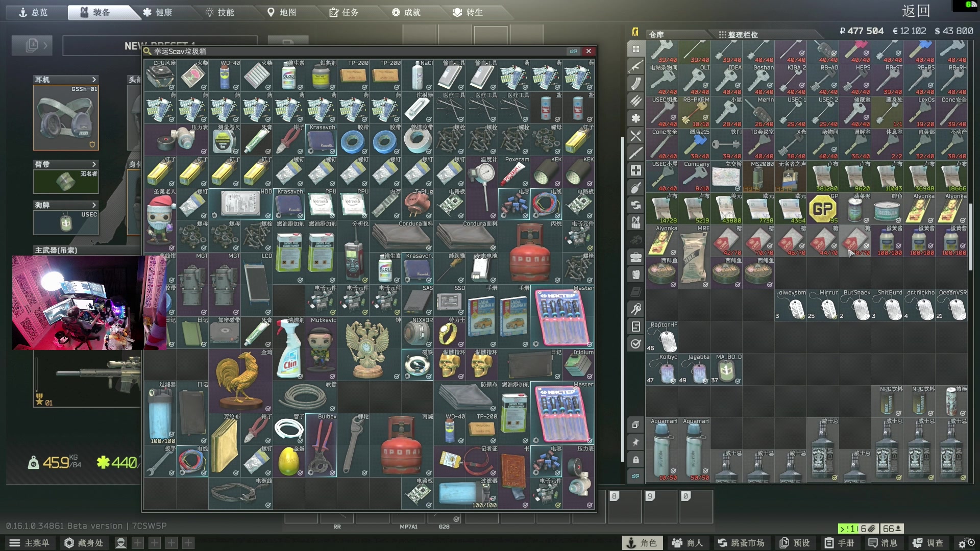Click the Santa Claus figurine item
Image resolution: width=980 pixels, height=551 pixels.
tap(160, 220)
